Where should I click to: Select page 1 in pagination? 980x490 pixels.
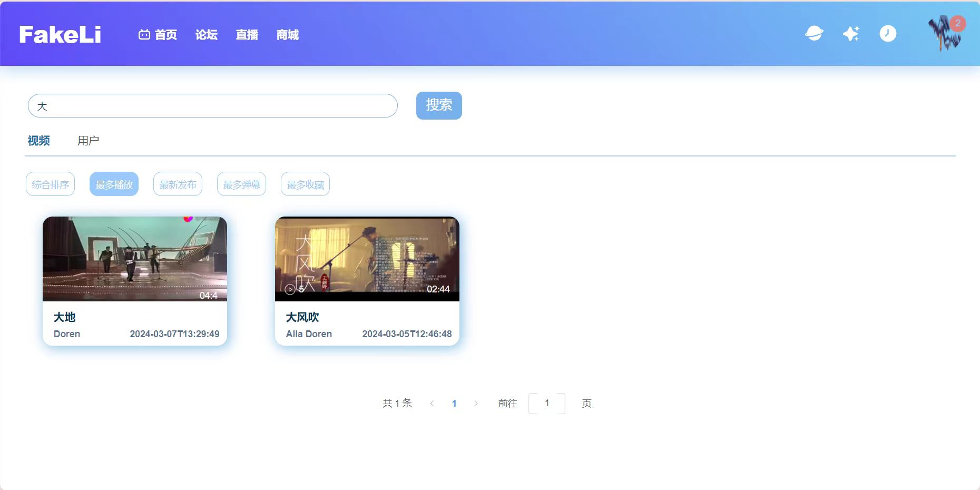454,403
